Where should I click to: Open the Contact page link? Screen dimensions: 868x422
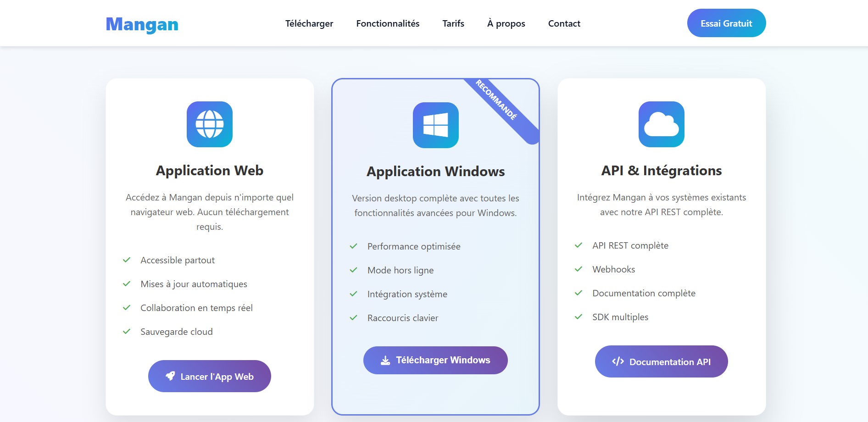pyautogui.click(x=564, y=23)
